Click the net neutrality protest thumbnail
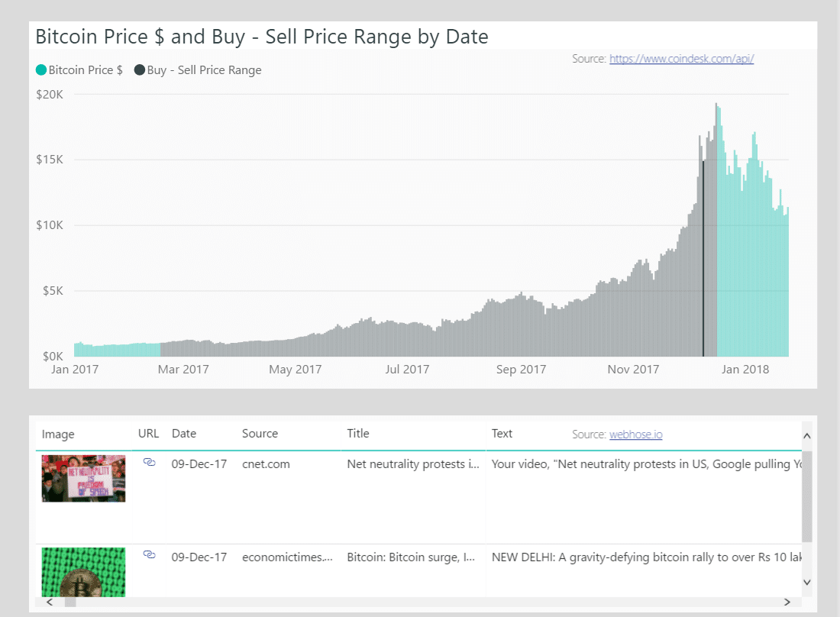This screenshot has height=617, width=840. (x=82, y=478)
